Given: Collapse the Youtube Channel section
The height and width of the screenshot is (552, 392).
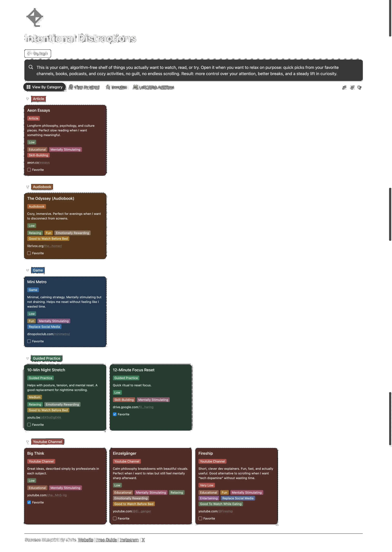Looking at the screenshot, I should [x=27, y=441].
